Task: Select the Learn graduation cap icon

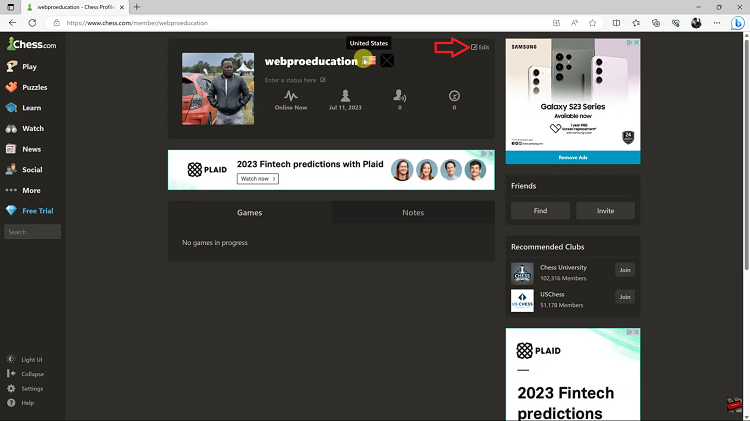Action: 11,108
